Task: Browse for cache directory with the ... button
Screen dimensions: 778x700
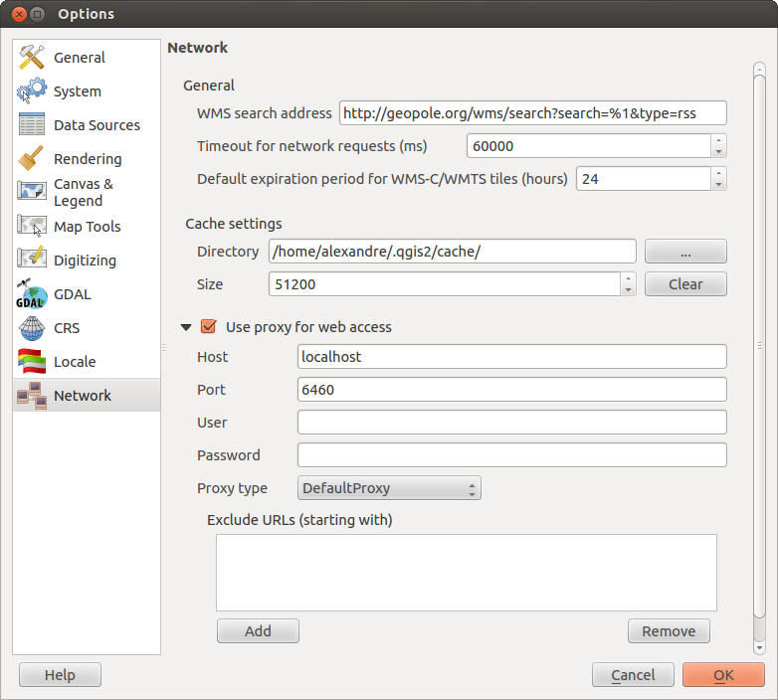Action: click(685, 252)
